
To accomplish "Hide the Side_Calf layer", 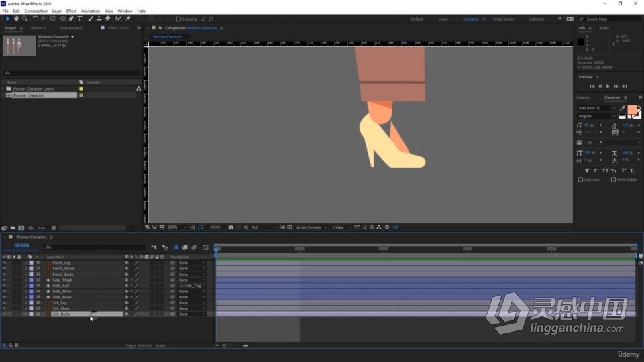I will 5,286.
